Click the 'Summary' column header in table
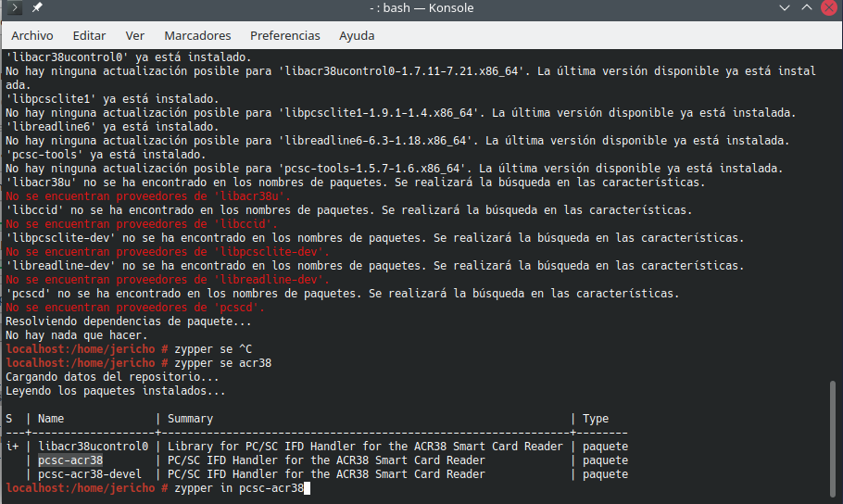Viewport: 843px width, 504px height. (190, 419)
